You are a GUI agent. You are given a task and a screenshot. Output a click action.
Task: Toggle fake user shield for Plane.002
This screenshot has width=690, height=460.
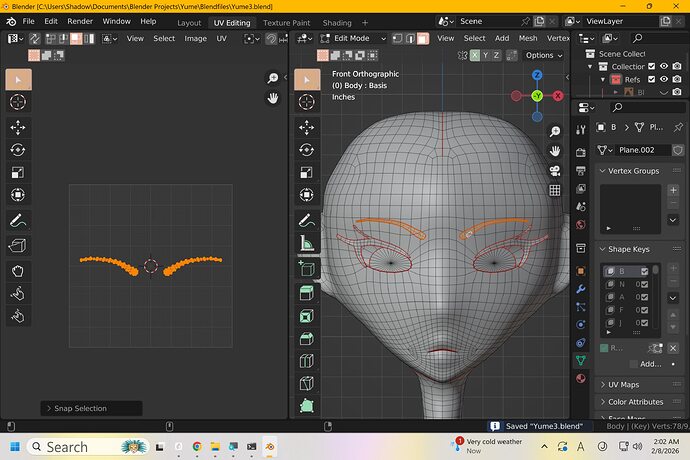678,150
